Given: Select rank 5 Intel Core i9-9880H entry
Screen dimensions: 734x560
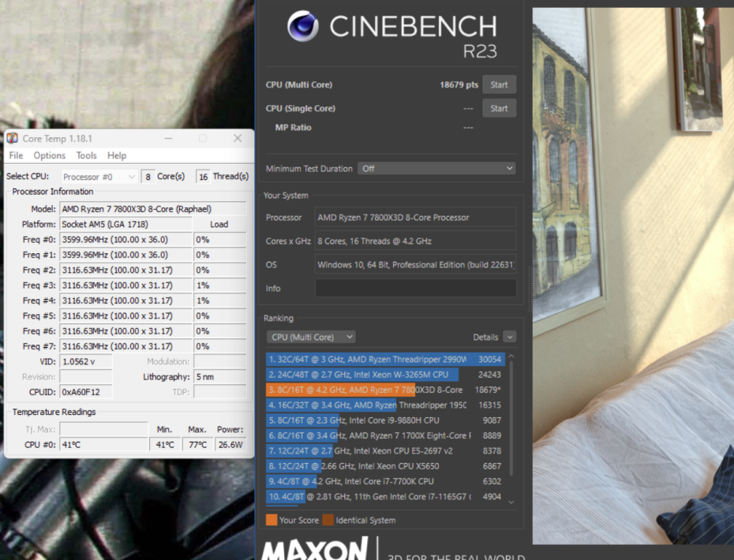Looking at the screenshot, I should (386, 420).
